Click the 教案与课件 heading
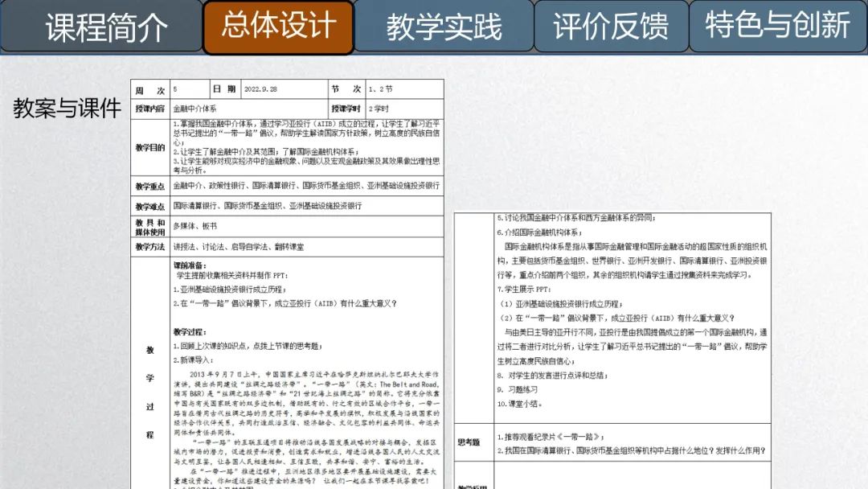Image resolution: width=868 pixels, height=489 pixels. click(67, 109)
